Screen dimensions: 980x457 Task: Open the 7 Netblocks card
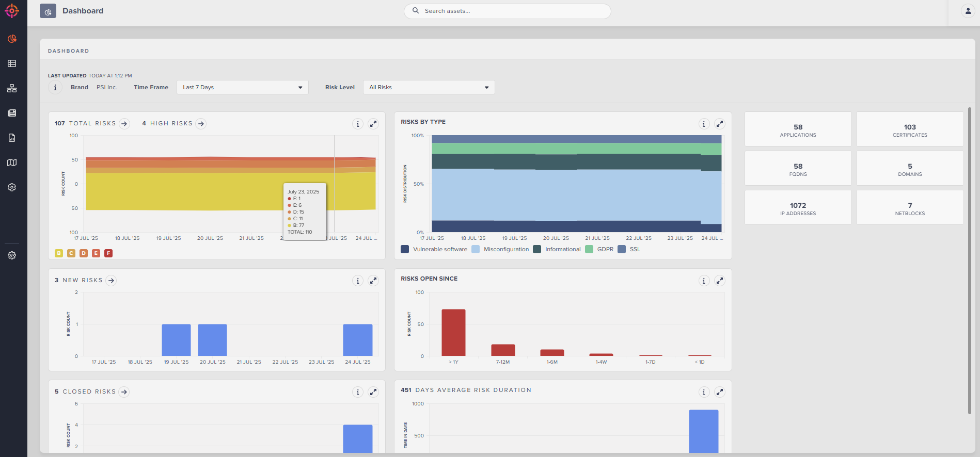point(910,207)
